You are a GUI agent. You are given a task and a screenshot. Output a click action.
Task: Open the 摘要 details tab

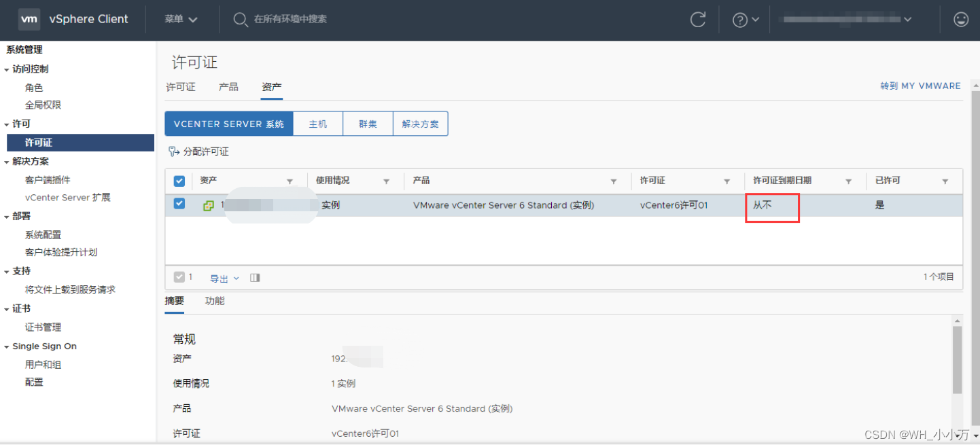(175, 300)
